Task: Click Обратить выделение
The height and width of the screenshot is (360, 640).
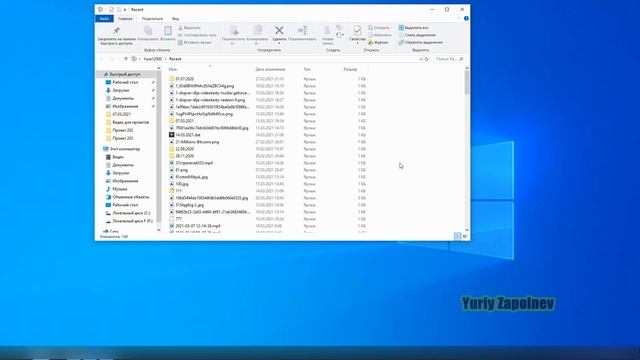Action: pos(420,42)
